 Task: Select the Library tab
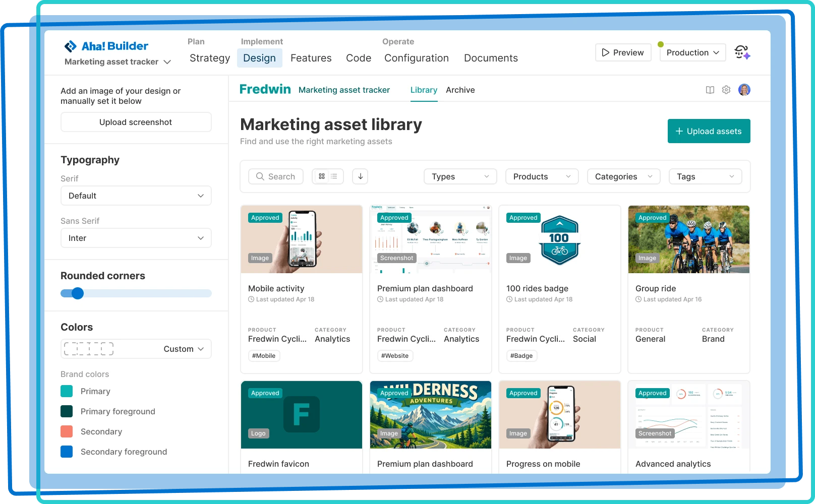tap(424, 90)
